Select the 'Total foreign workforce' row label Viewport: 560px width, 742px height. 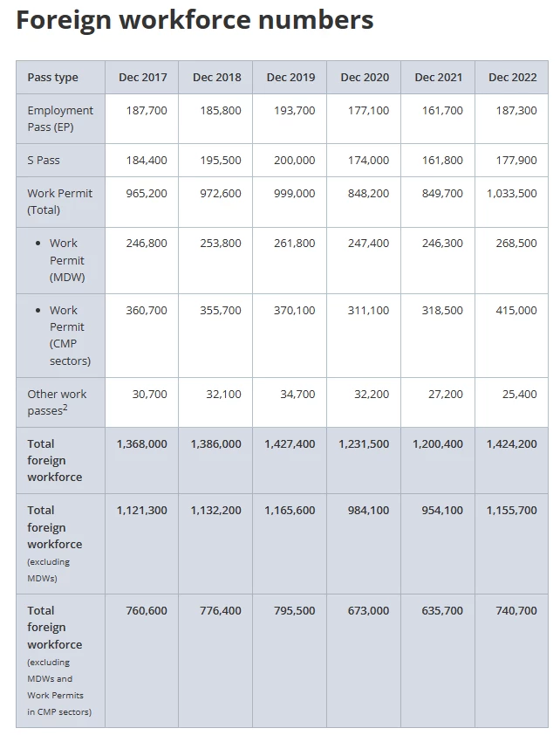click(x=54, y=460)
